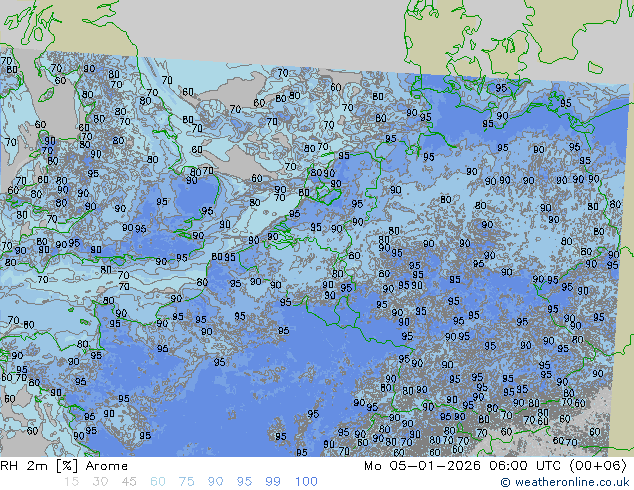The width and height of the screenshot is (634, 490).
Task: Select the 90 value in the bottom legend scale
Action: [215, 482]
